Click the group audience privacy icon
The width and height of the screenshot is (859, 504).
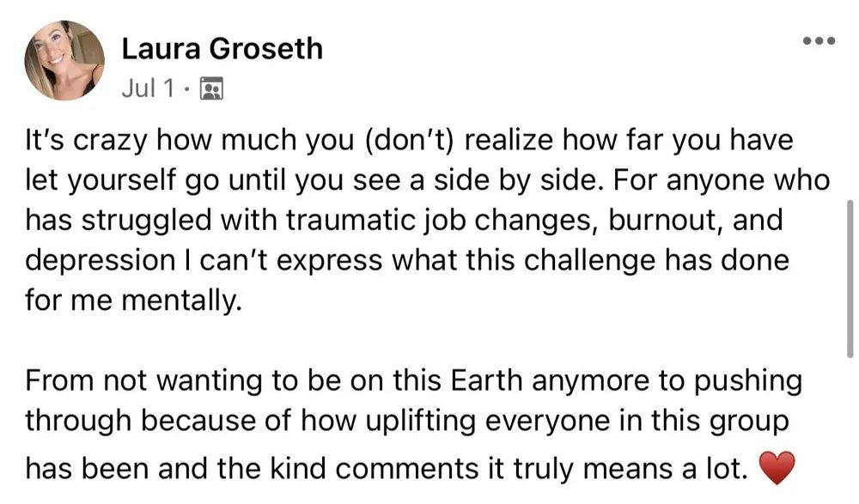(x=210, y=88)
